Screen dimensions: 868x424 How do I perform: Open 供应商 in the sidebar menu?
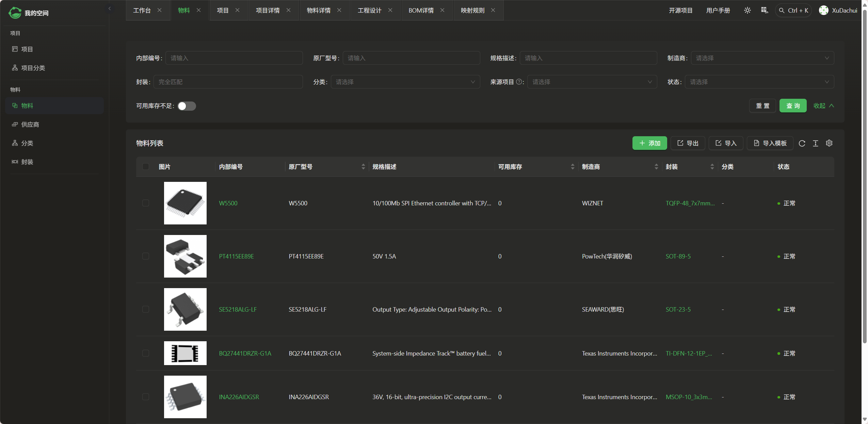(x=30, y=125)
